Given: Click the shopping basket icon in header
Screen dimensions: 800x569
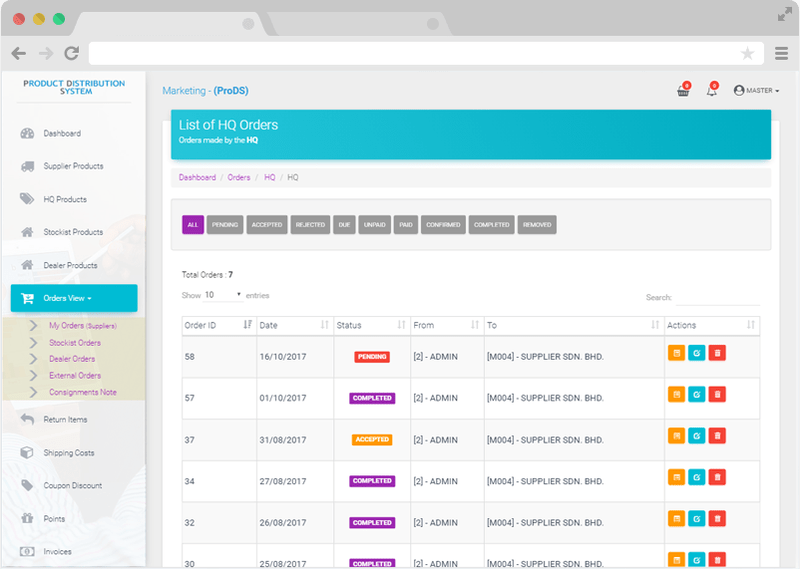Looking at the screenshot, I should 683,91.
